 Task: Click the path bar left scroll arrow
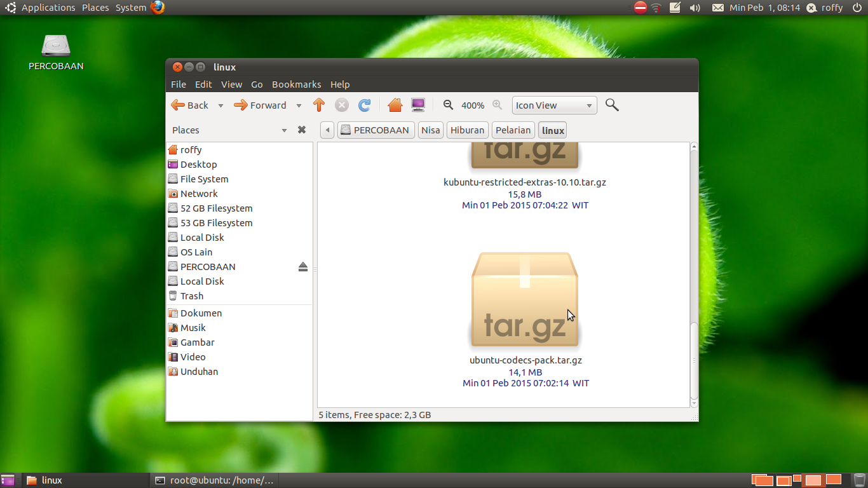coord(327,130)
